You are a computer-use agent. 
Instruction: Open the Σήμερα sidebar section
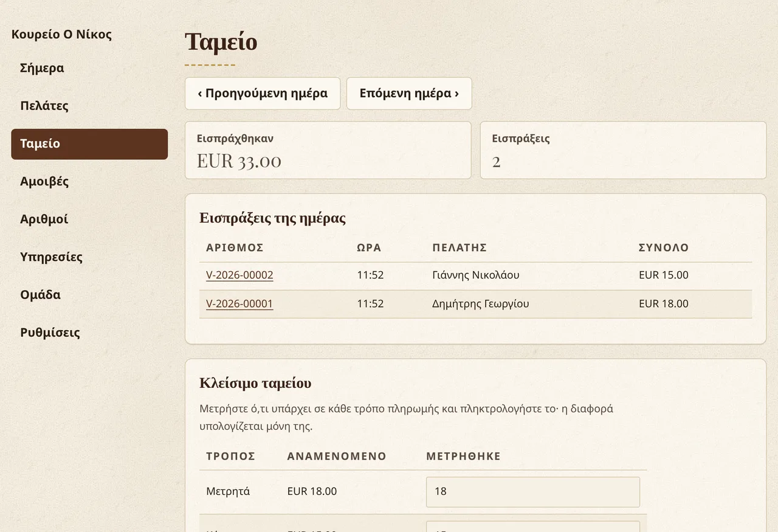click(x=89, y=68)
